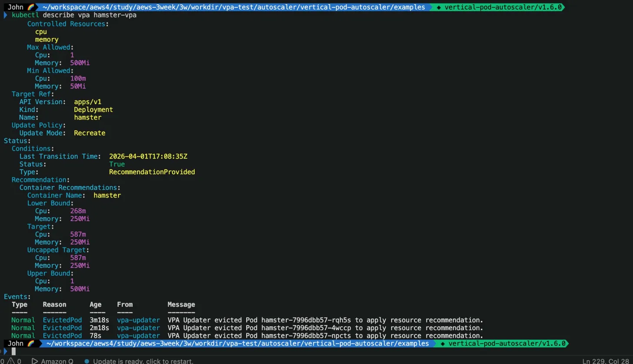Click the 'Min Allowed:' heading
The image size is (633, 364).
click(50, 71)
